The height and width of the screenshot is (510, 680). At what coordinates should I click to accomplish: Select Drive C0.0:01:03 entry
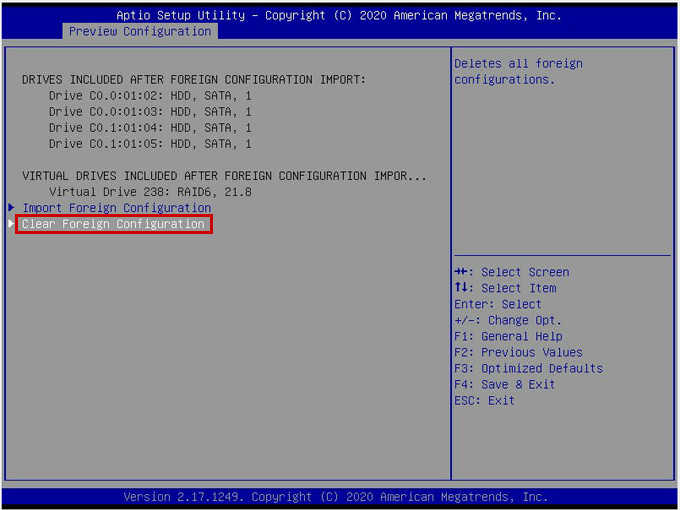149,112
